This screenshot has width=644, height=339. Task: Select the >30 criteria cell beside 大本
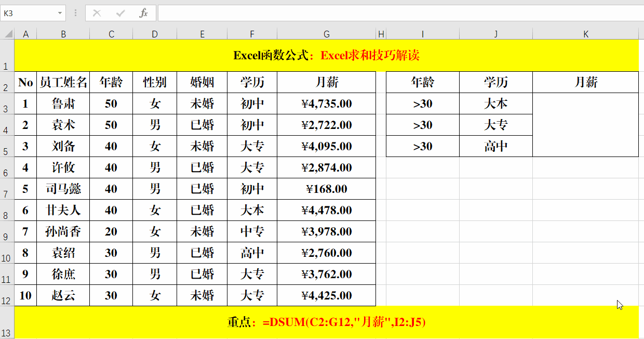tap(422, 103)
